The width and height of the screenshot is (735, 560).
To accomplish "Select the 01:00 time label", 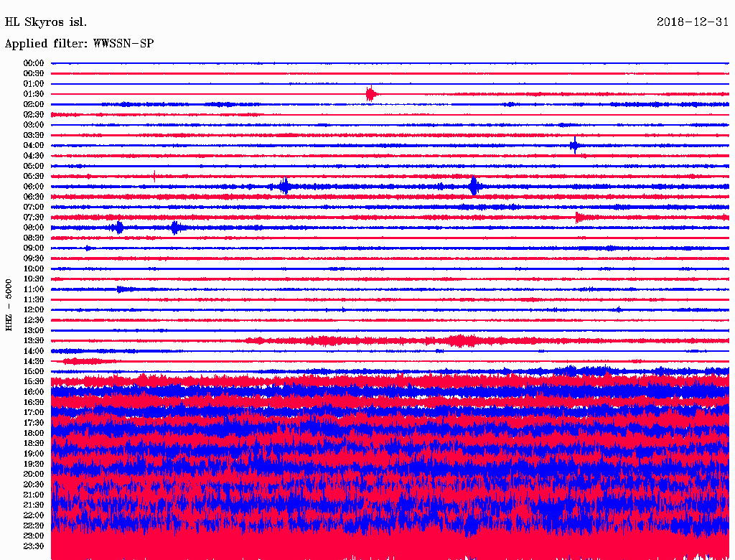I will (34, 83).
